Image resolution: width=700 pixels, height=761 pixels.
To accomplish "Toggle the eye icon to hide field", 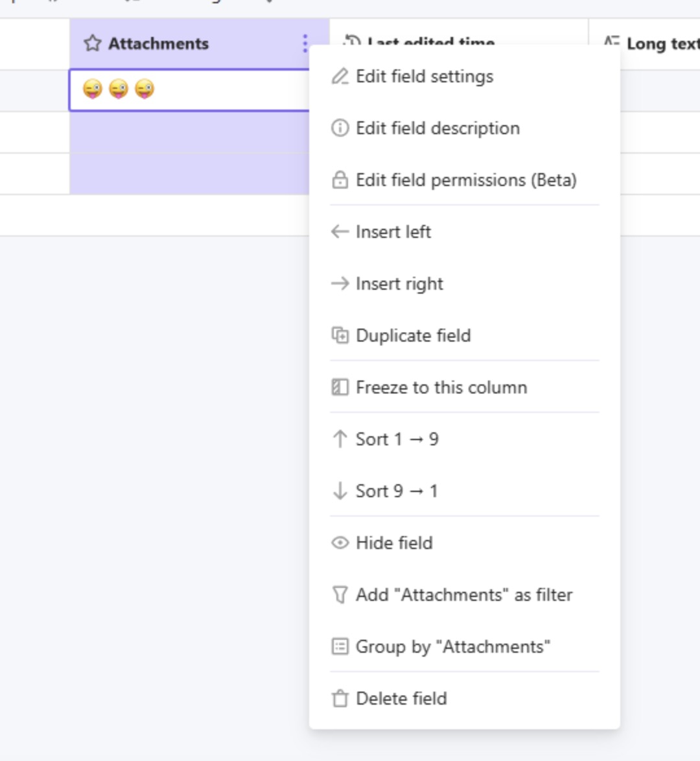I will pyautogui.click(x=340, y=543).
